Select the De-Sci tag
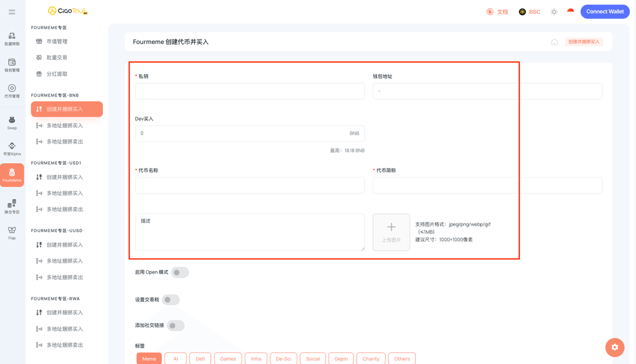This screenshot has width=636, height=364. [284, 359]
